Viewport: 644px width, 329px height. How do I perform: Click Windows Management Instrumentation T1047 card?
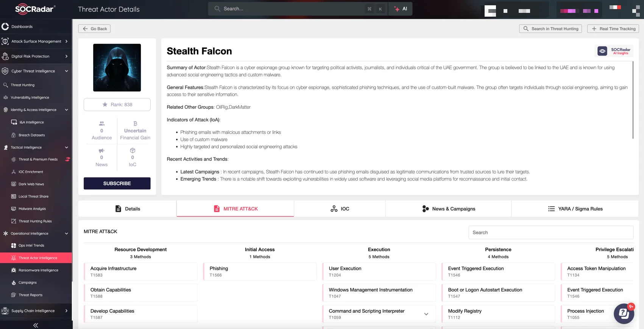379,293
